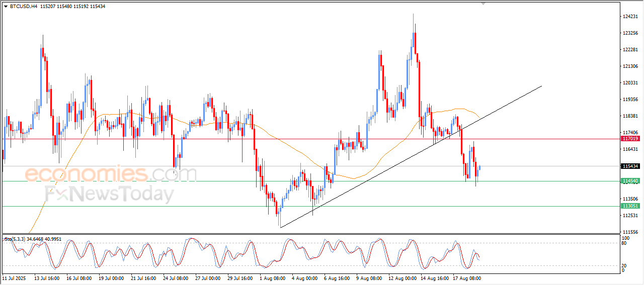Screen dimensions: 644x285
Task: Click the 13 Jul 16:00 time label
Action: click(47, 277)
